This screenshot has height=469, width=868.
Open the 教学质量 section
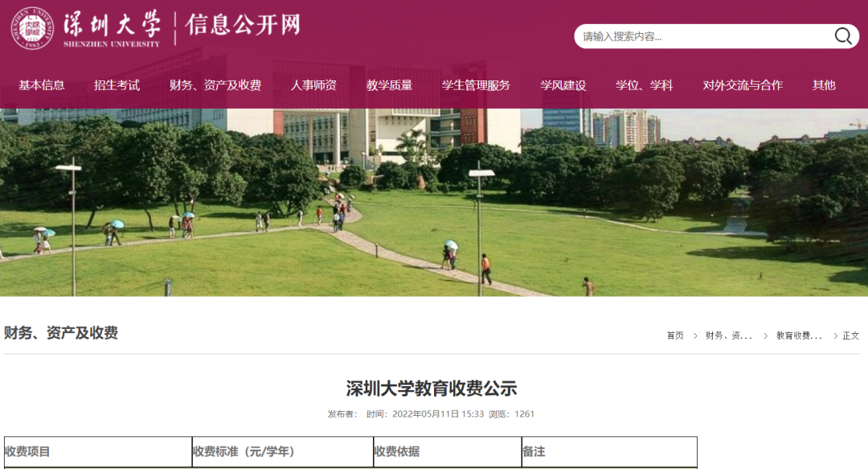point(391,84)
